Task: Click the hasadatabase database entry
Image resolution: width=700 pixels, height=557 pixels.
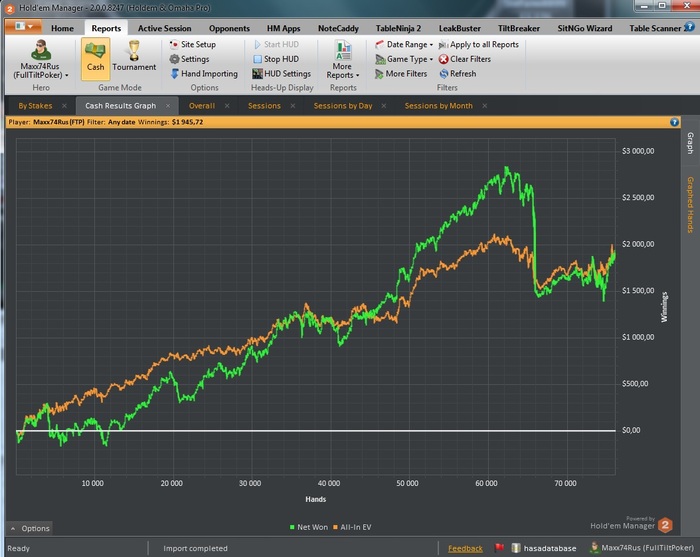Action: [x=544, y=548]
